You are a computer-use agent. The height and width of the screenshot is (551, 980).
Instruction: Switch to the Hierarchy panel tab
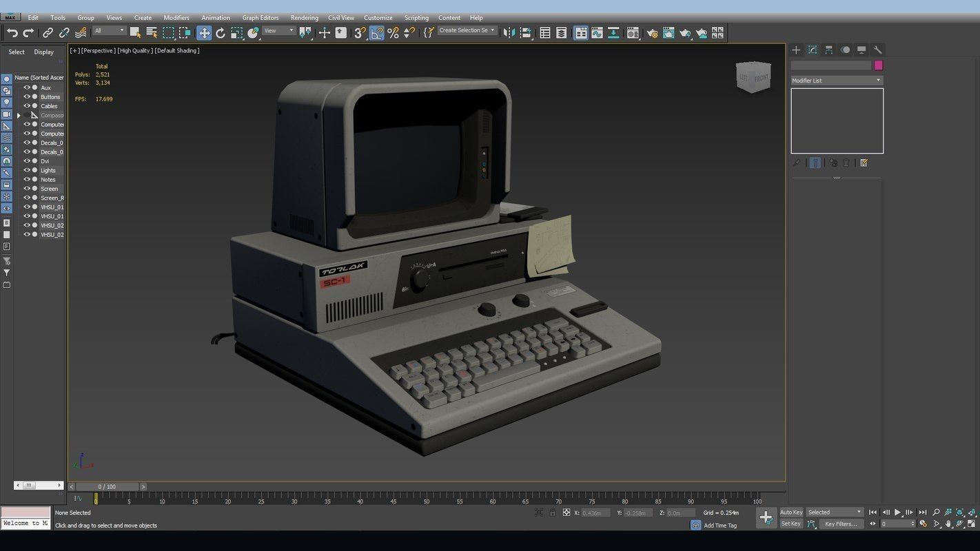click(x=828, y=50)
